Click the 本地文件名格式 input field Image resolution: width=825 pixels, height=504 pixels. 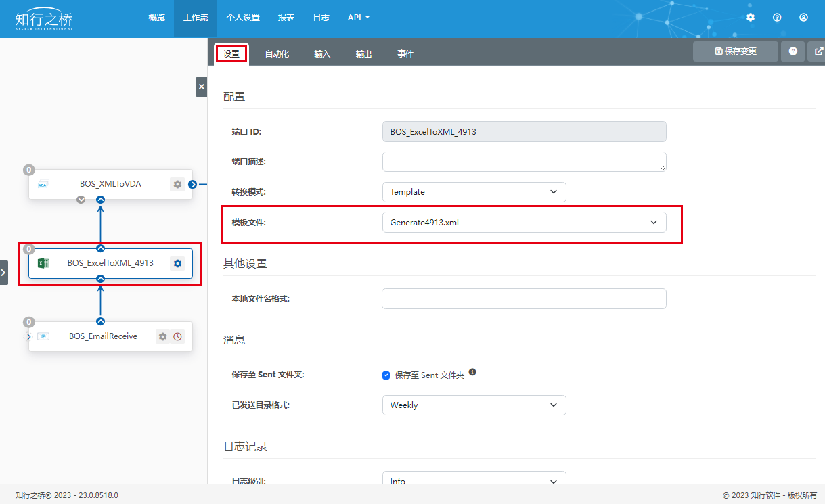pos(524,299)
